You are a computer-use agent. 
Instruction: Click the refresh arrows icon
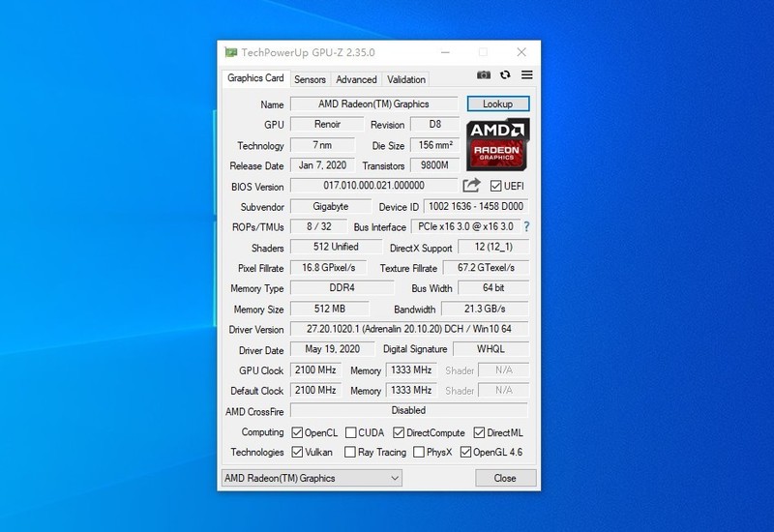(505, 75)
